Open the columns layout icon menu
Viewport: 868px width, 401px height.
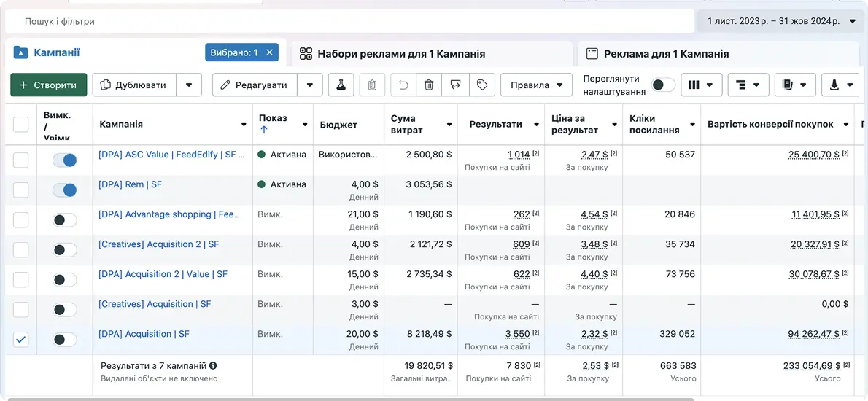701,85
